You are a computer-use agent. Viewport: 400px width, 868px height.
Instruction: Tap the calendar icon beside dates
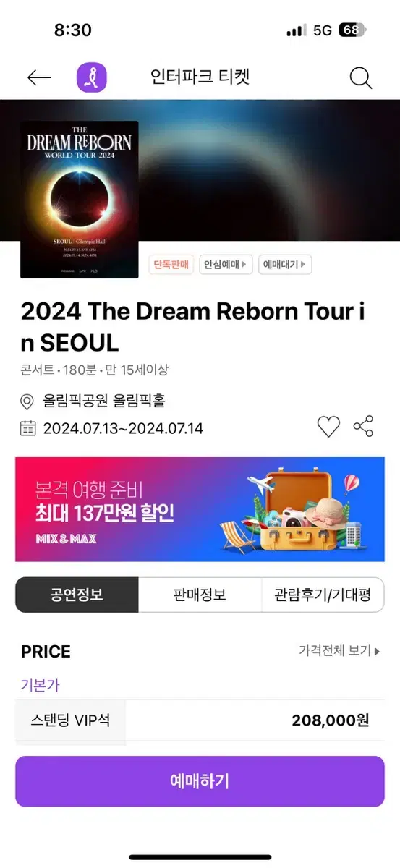click(27, 427)
